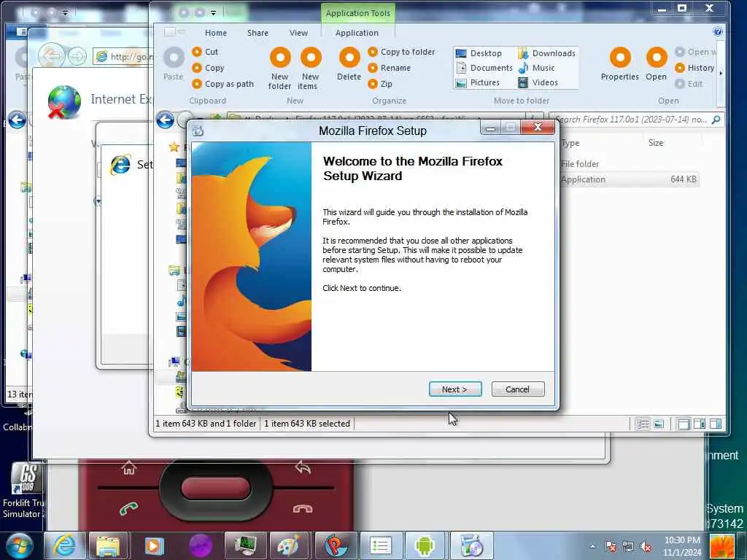Choose Copy as path in Clipboard group
The width and height of the screenshot is (747, 560).
click(x=222, y=84)
